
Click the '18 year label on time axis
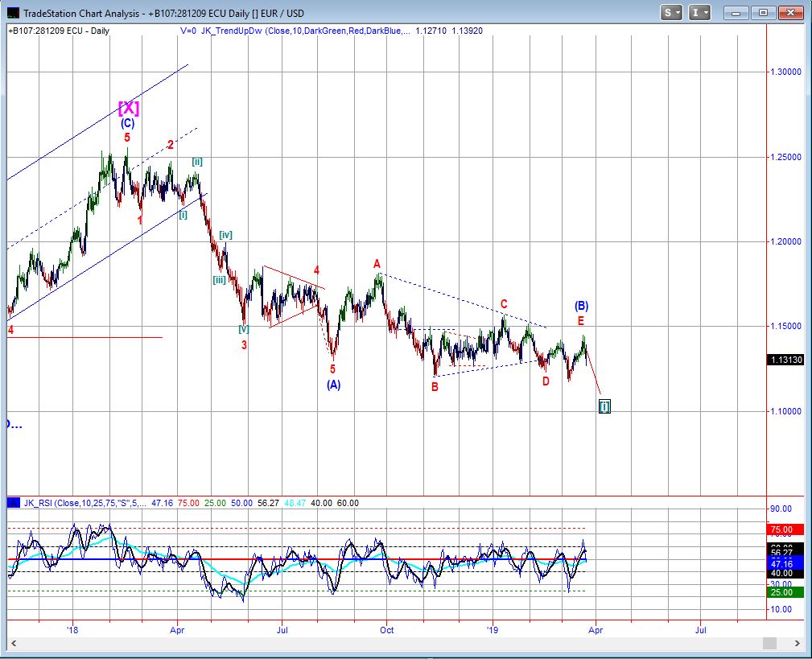(72, 630)
